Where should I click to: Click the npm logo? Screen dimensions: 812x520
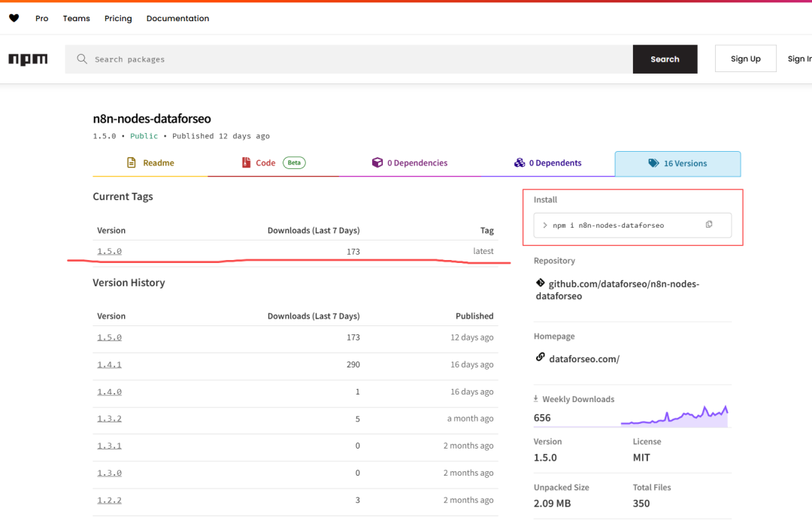click(x=28, y=59)
